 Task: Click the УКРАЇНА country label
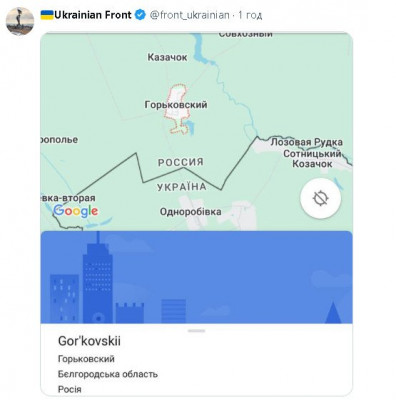point(182,187)
